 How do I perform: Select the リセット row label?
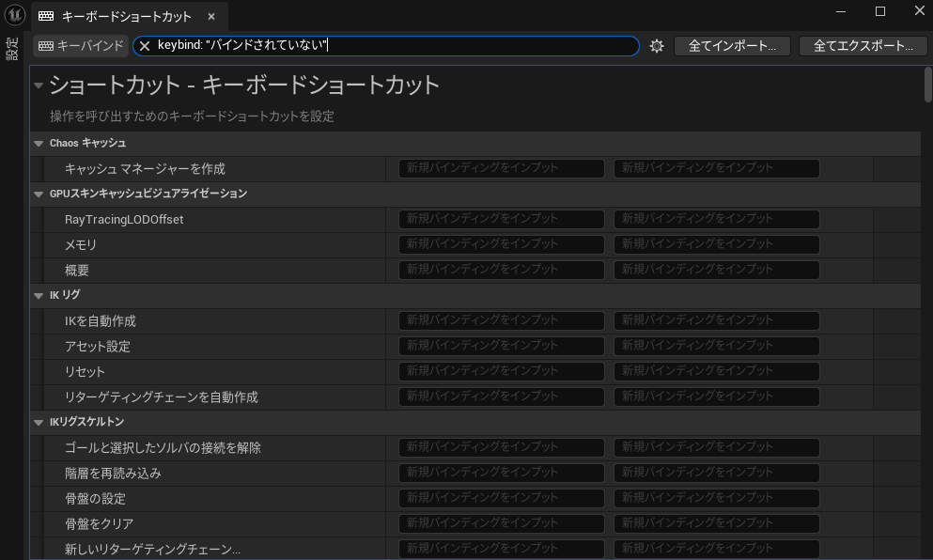click(85, 372)
